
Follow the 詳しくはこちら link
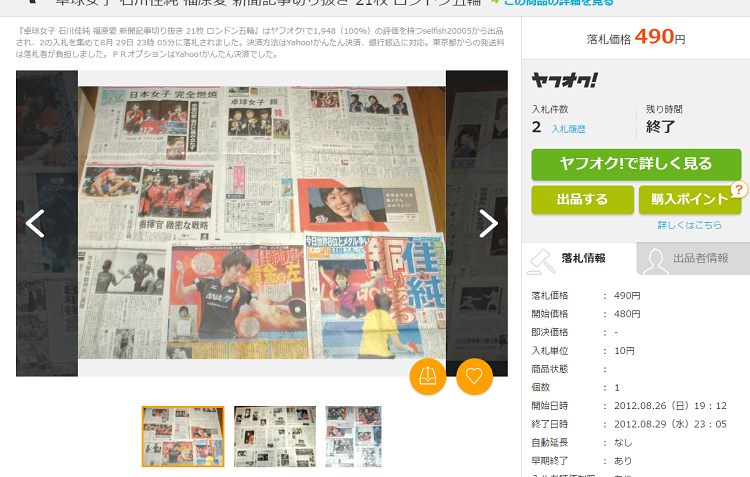click(x=689, y=225)
